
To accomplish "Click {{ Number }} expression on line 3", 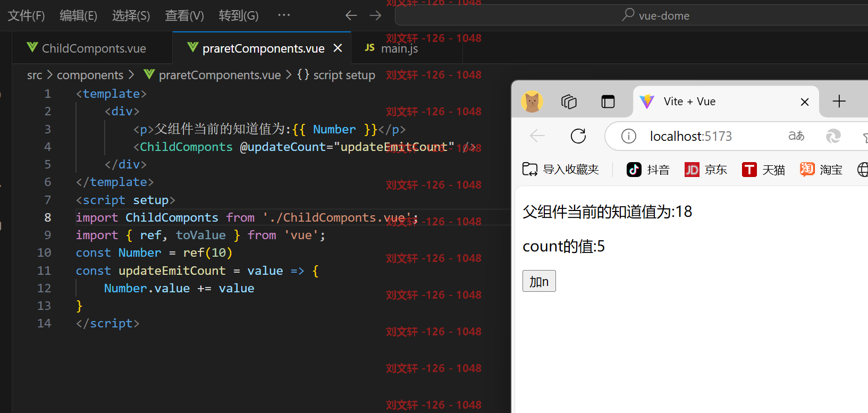I will [334, 129].
